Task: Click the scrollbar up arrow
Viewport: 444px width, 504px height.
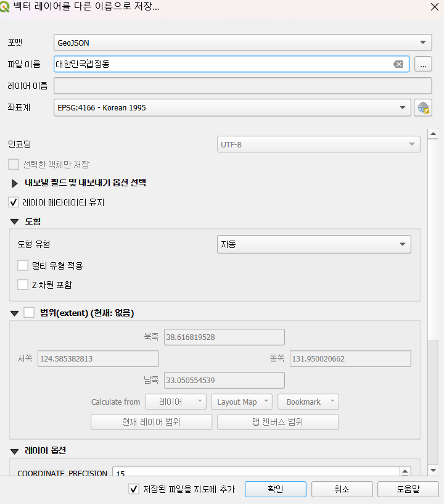Action: pyautogui.click(x=433, y=134)
